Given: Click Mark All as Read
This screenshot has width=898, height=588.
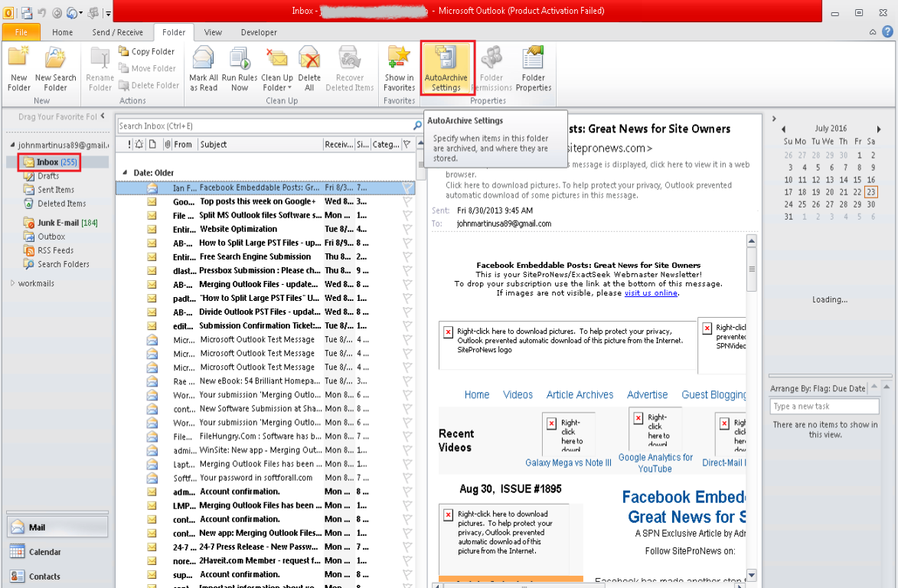Looking at the screenshot, I should (204, 69).
